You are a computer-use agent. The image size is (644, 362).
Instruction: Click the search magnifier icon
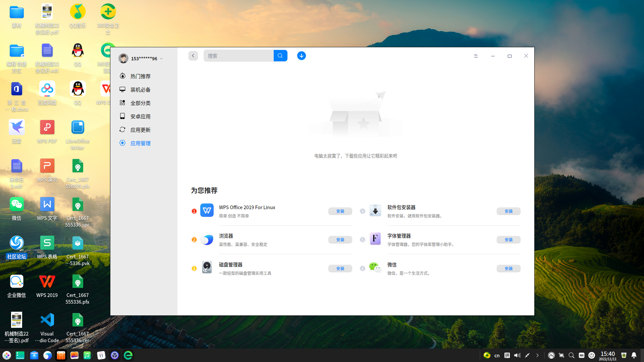280,56
